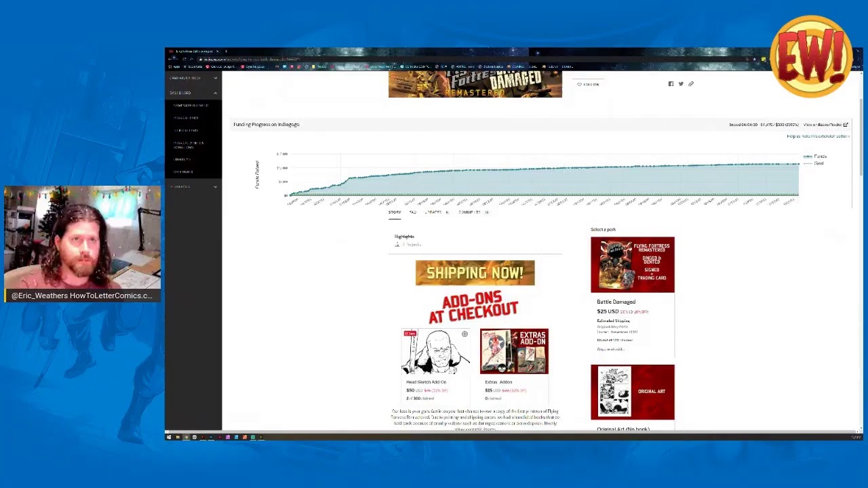Expand the bottom sidebar section chevron
This screenshot has height=488, width=868.
click(x=215, y=186)
